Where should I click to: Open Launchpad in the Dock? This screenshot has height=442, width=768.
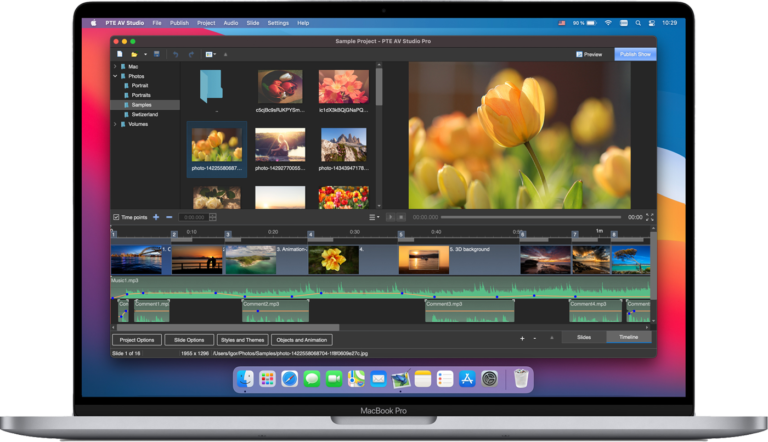pos(267,379)
